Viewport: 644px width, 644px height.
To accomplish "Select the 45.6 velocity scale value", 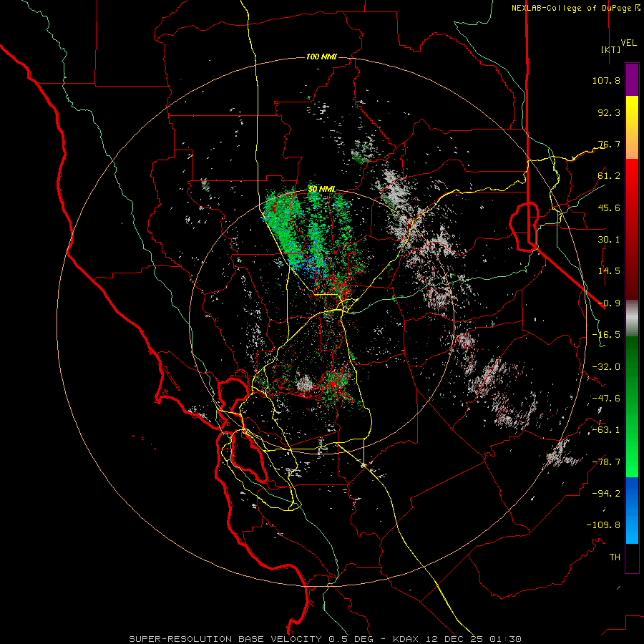I will (609, 208).
